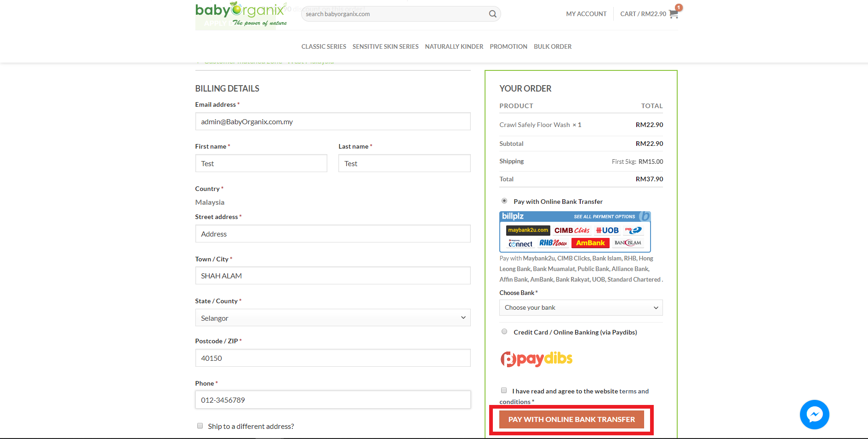Click the Email address field
The width and height of the screenshot is (868, 439).
(x=333, y=121)
